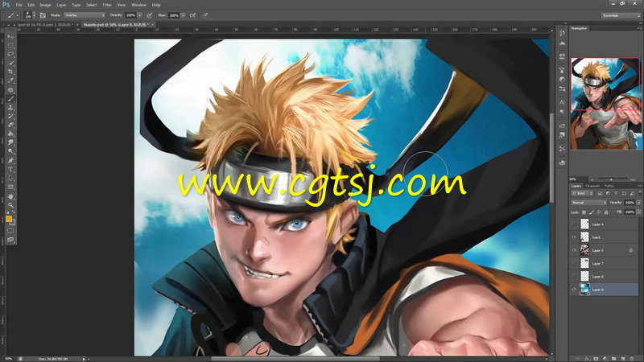Toggle tablet pressure for size icon
The image size is (644, 362).
click(205, 15)
